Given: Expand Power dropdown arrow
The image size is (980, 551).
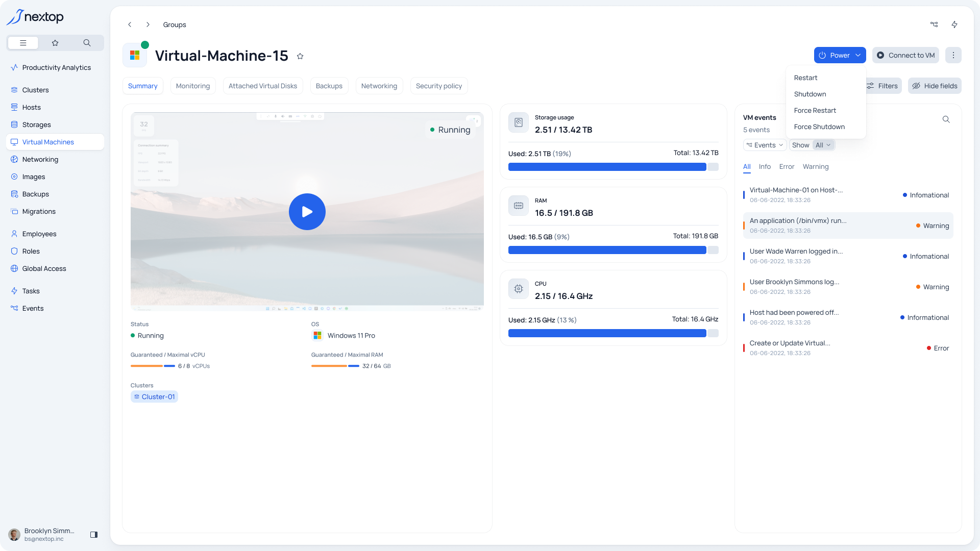Looking at the screenshot, I should click(858, 55).
